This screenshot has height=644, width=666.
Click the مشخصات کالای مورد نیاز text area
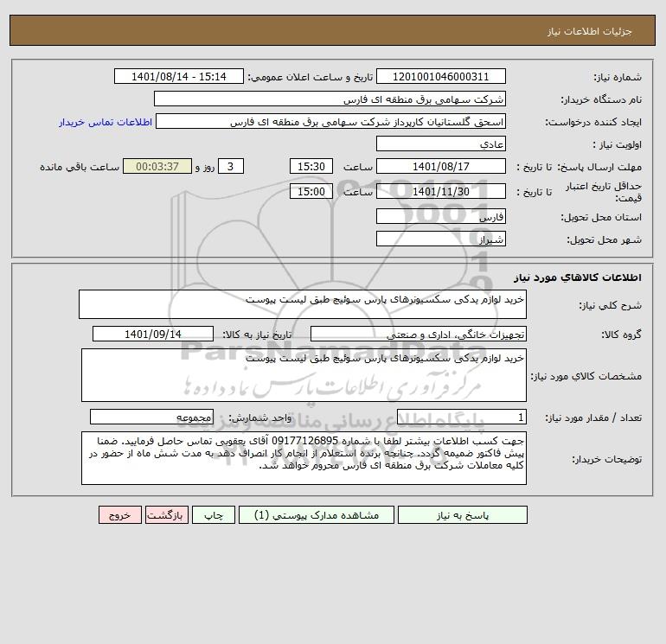[x=304, y=375]
